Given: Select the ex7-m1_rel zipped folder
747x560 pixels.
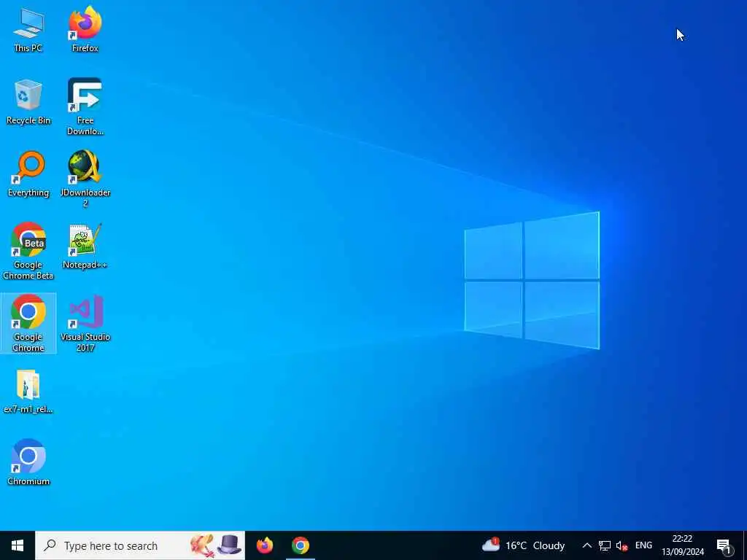Looking at the screenshot, I should pyautogui.click(x=28, y=392).
